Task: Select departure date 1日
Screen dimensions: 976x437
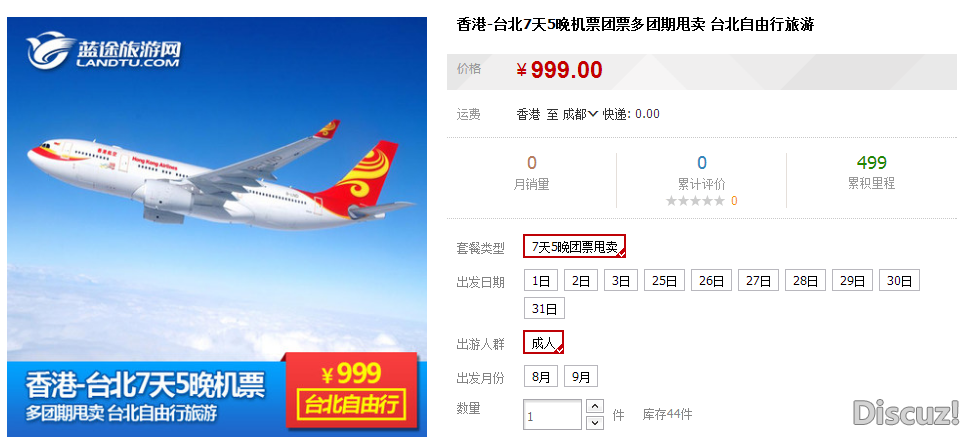Action: pos(541,281)
